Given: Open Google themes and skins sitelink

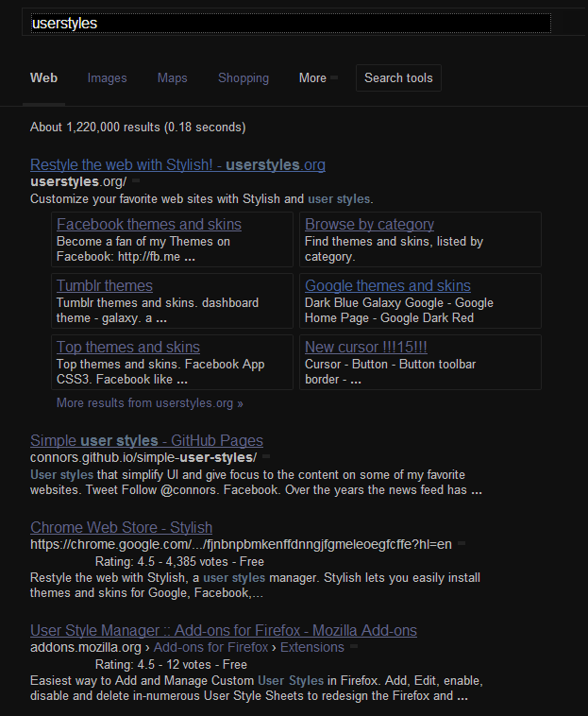Looking at the screenshot, I should [388, 285].
